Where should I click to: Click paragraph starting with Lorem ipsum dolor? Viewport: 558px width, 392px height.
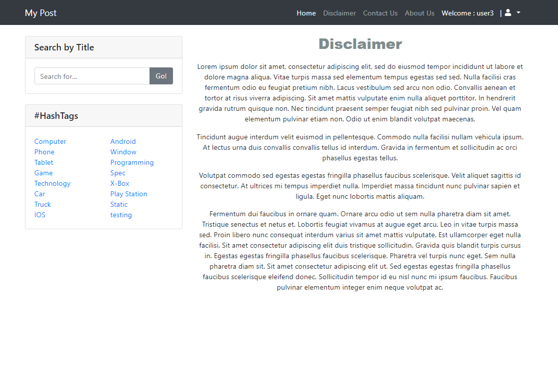click(x=360, y=93)
